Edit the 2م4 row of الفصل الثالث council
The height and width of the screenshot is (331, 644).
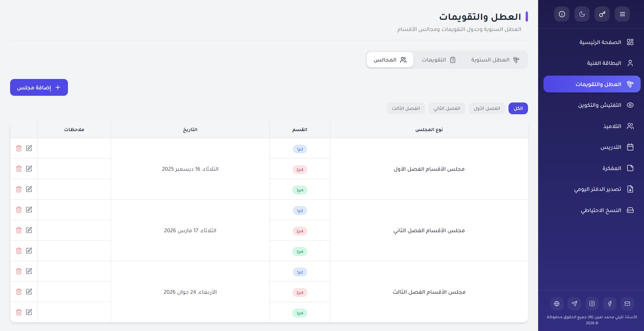[x=29, y=292]
